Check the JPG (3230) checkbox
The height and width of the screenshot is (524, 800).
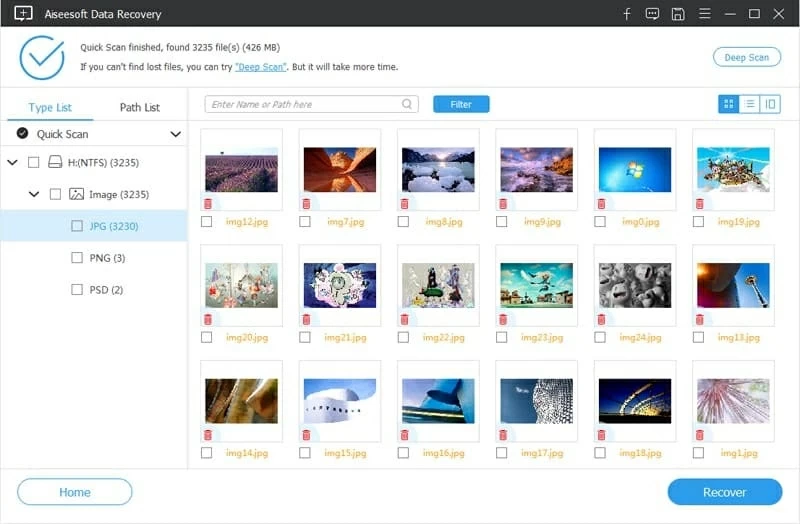(x=77, y=226)
